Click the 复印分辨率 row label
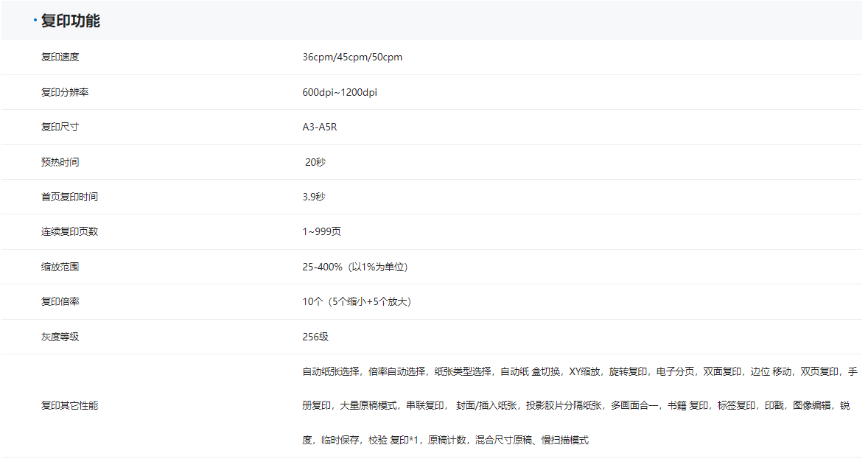 point(65,92)
